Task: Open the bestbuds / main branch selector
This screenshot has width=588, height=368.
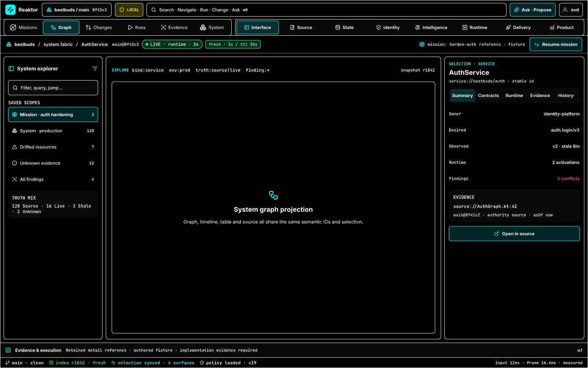Action: (x=77, y=10)
